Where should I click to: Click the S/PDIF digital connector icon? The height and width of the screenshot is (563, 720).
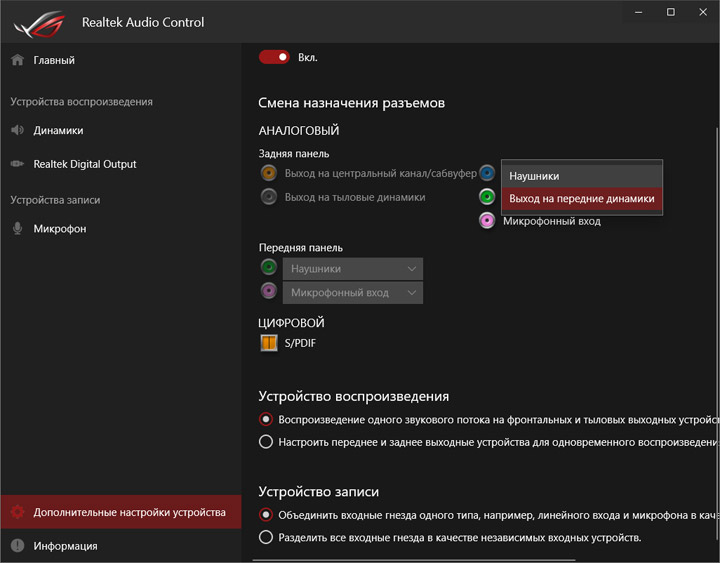coord(268,343)
